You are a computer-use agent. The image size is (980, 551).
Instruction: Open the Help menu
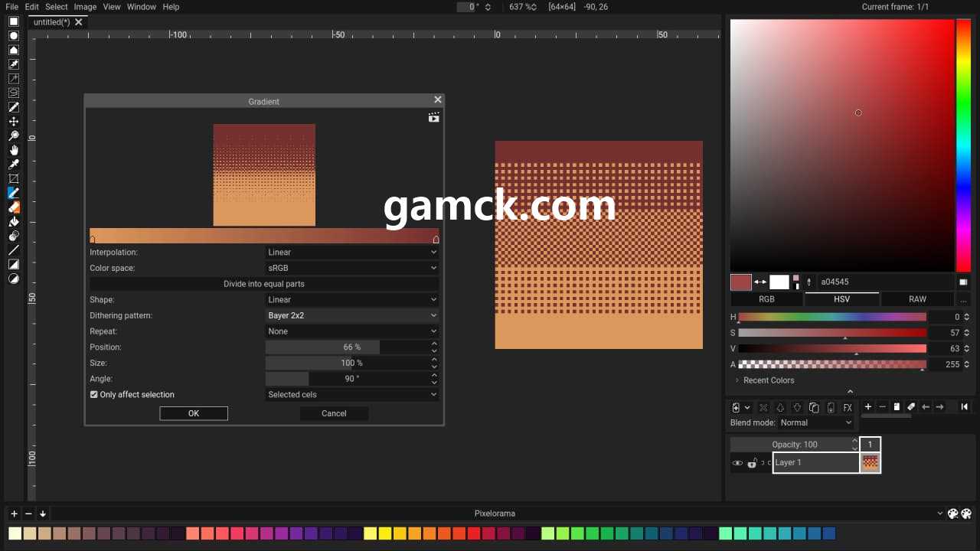171,7
